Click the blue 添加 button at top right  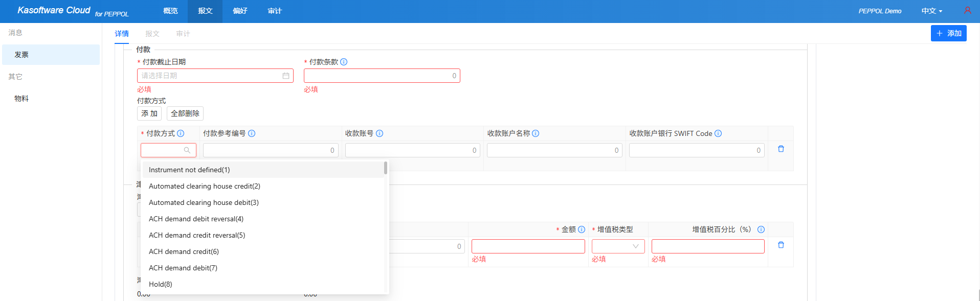coord(948,33)
